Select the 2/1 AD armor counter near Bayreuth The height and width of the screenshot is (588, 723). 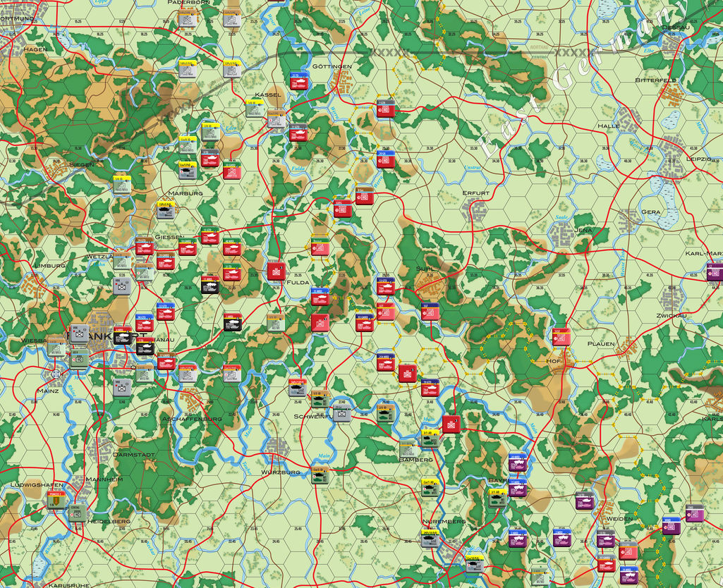tap(497, 498)
